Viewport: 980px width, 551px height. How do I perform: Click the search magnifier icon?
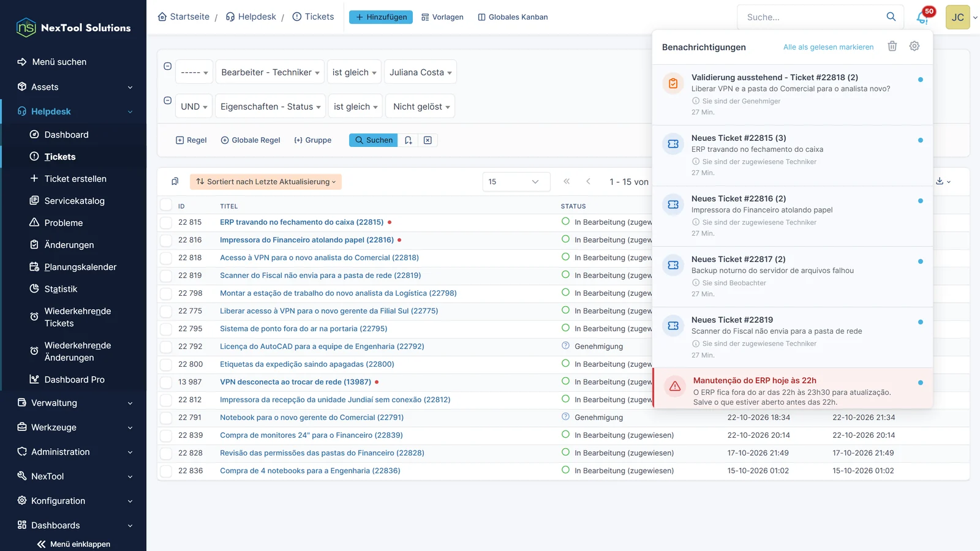click(x=891, y=17)
